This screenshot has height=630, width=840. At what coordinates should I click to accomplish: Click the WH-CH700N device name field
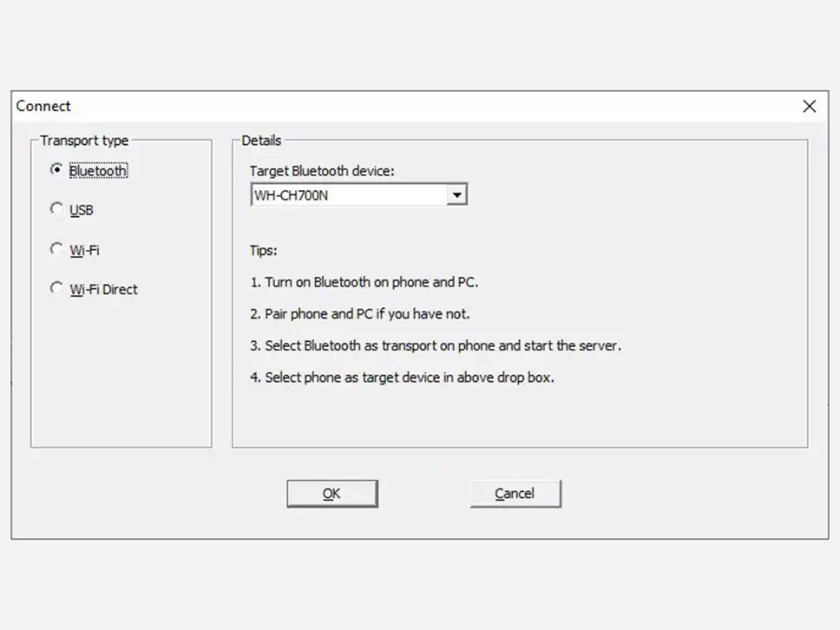pyautogui.click(x=347, y=195)
